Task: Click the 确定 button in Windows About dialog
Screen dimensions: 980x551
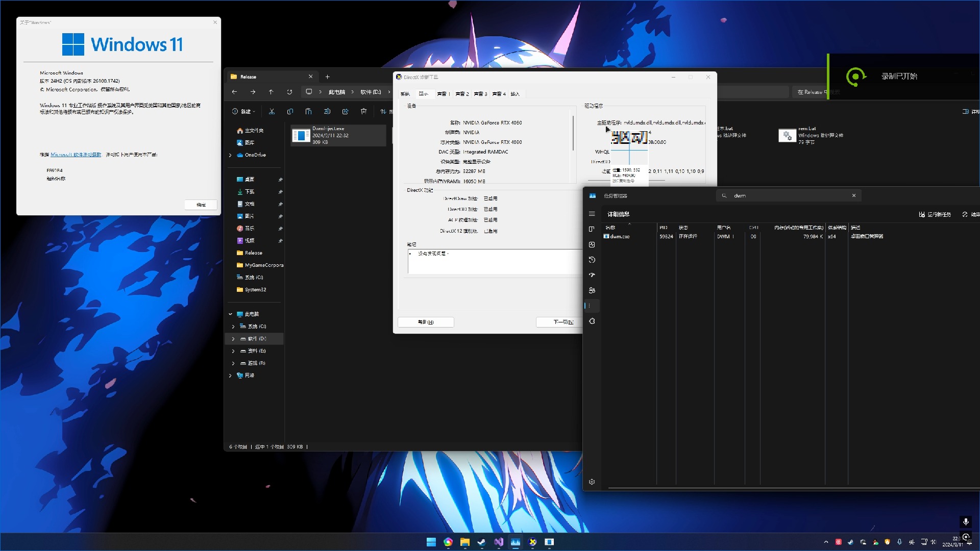Action: pos(201,205)
